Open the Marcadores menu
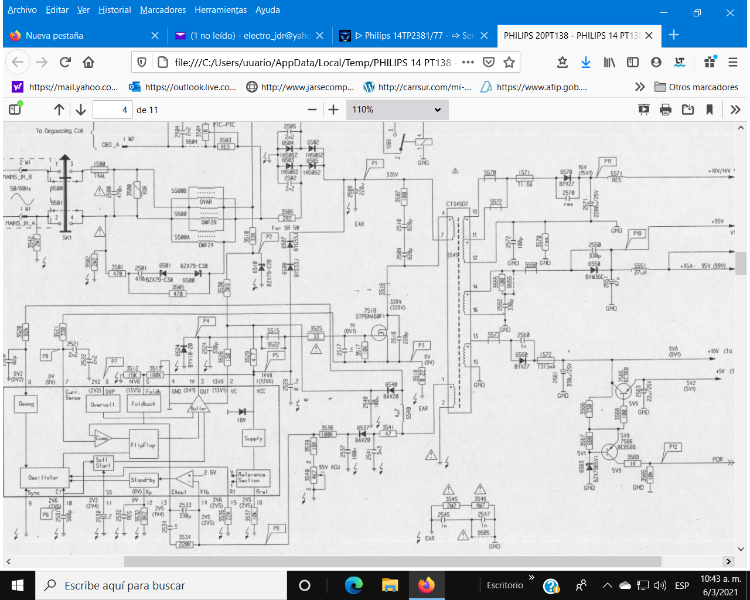Image resolution: width=750 pixels, height=600 pixels. tap(162, 9)
